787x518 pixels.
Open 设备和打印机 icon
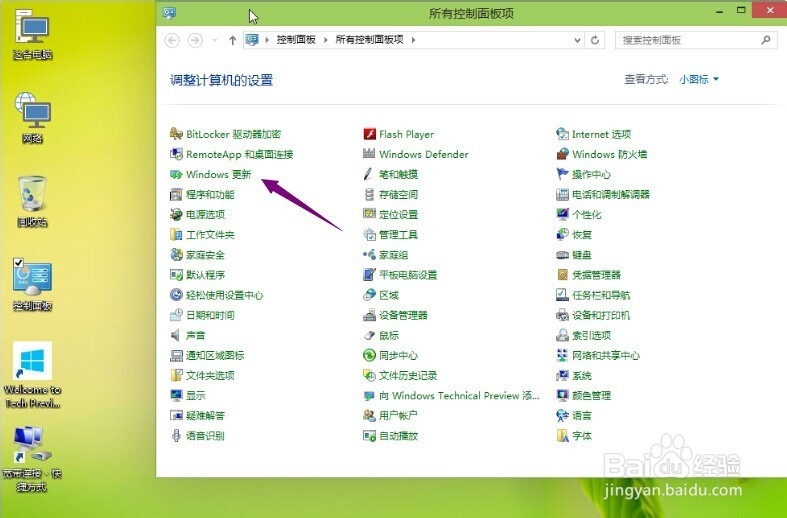[x=563, y=315]
